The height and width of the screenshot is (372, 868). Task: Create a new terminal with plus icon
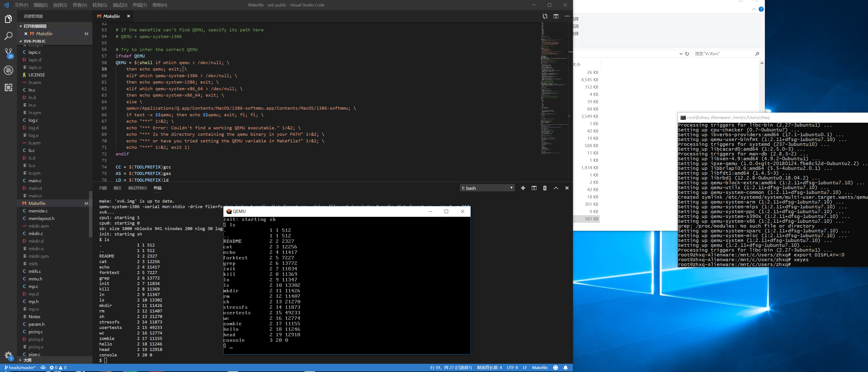tap(523, 188)
